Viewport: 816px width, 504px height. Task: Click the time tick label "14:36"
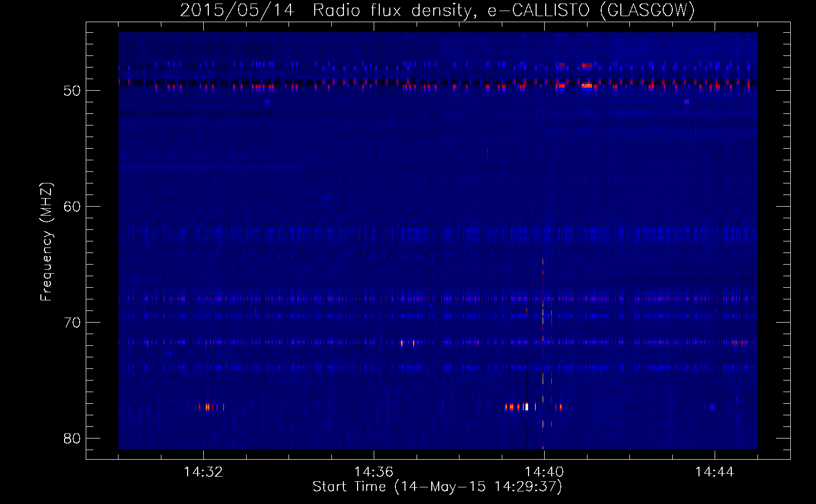click(x=374, y=472)
